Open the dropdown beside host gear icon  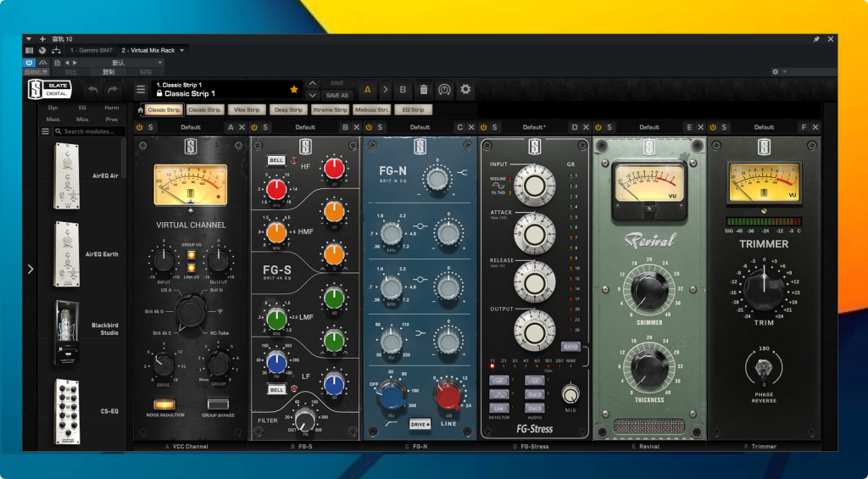pyautogui.click(x=784, y=72)
